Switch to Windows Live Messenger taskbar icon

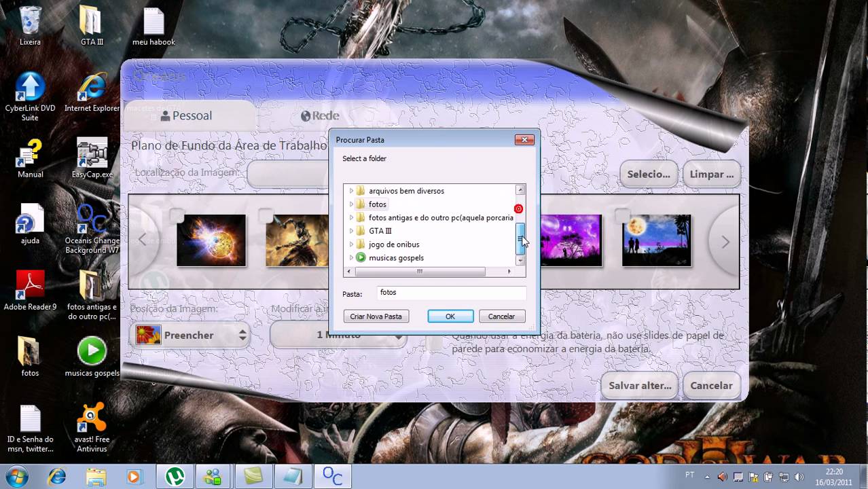(213, 477)
